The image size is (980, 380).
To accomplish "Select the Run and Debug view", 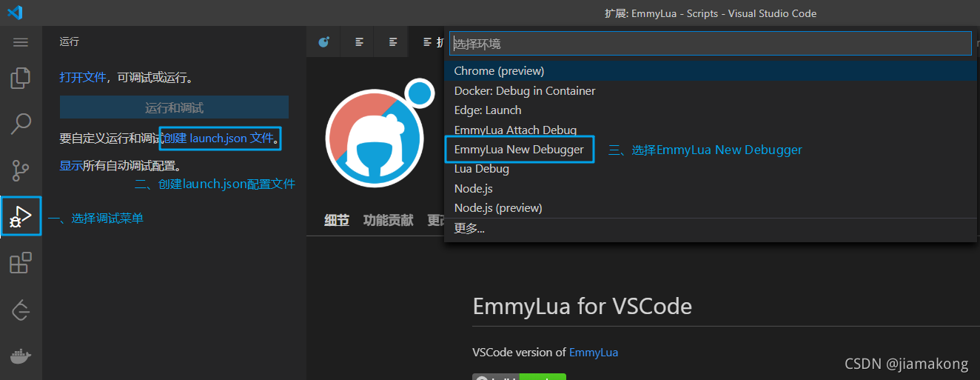I will pos(21,216).
